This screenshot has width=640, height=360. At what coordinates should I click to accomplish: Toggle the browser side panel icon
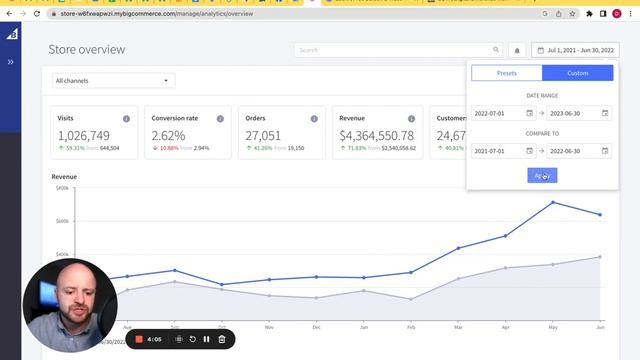coord(603,13)
